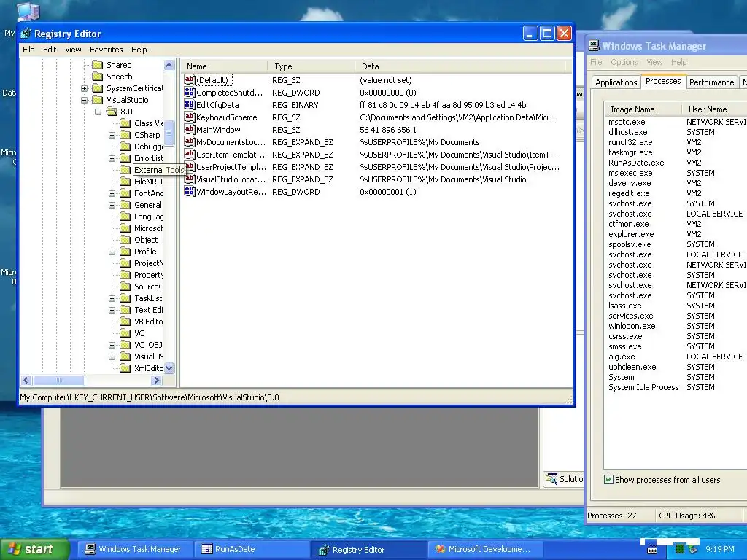Expand the General tree node
This screenshot has width=747, height=560.
click(112, 205)
